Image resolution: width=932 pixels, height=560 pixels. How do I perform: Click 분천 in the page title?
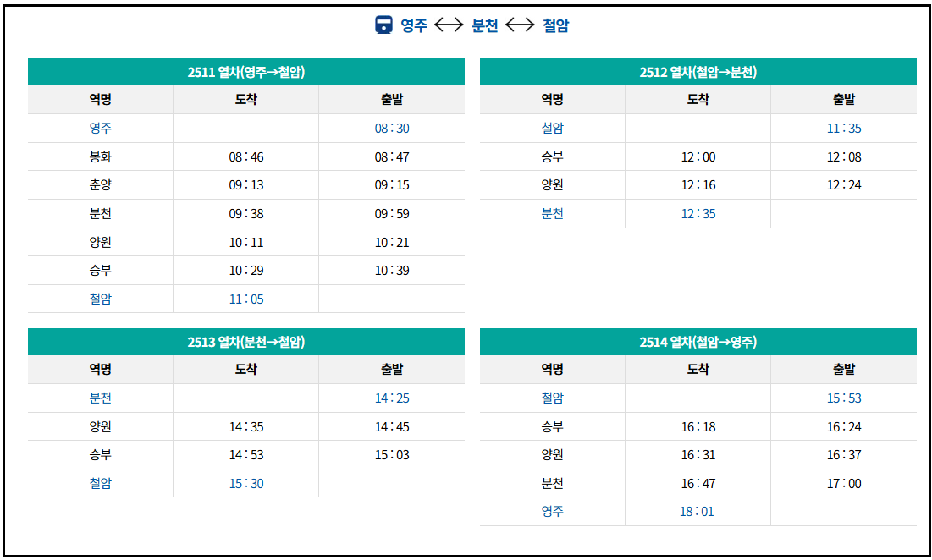click(484, 25)
